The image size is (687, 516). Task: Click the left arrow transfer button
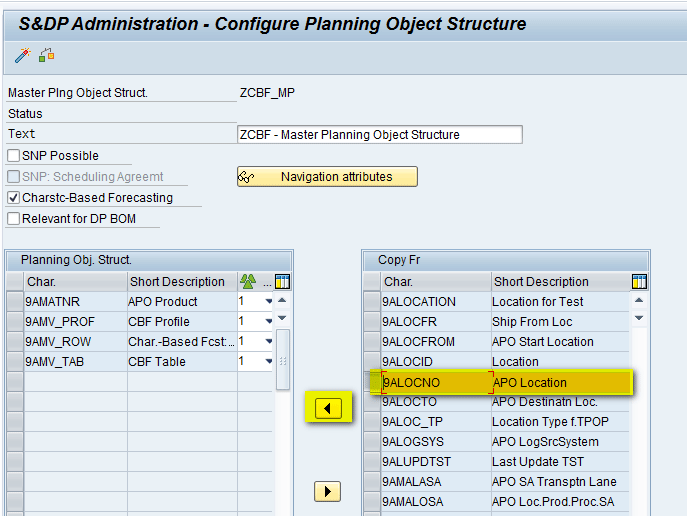click(x=328, y=409)
